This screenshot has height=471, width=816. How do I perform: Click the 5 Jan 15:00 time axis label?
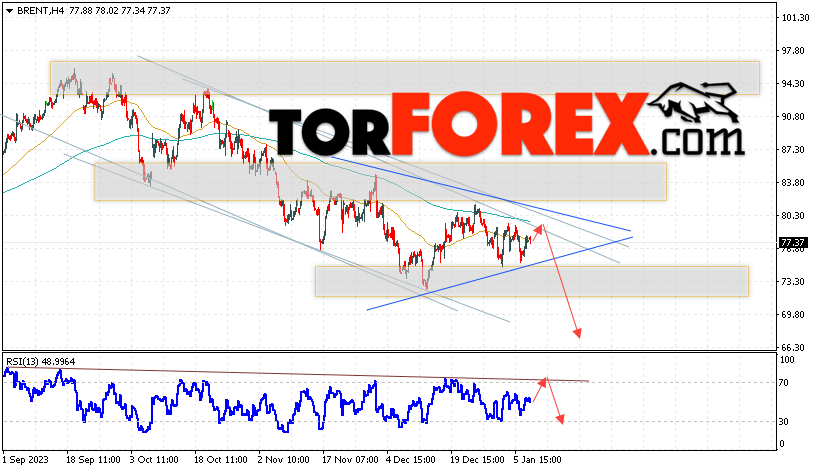pos(538,460)
